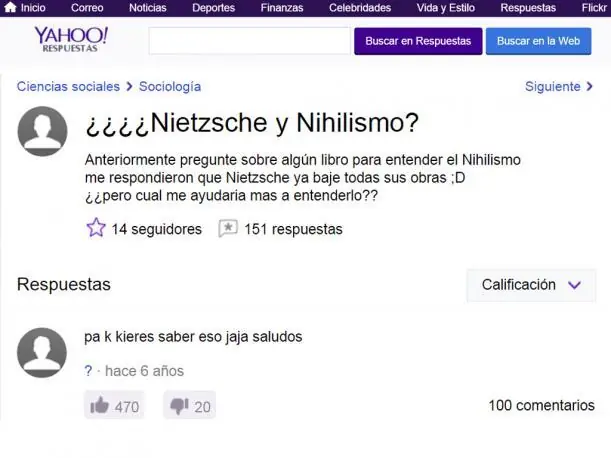Expand the Calificación sort dropdown
This screenshot has width=611, height=458.
[531, 285]
